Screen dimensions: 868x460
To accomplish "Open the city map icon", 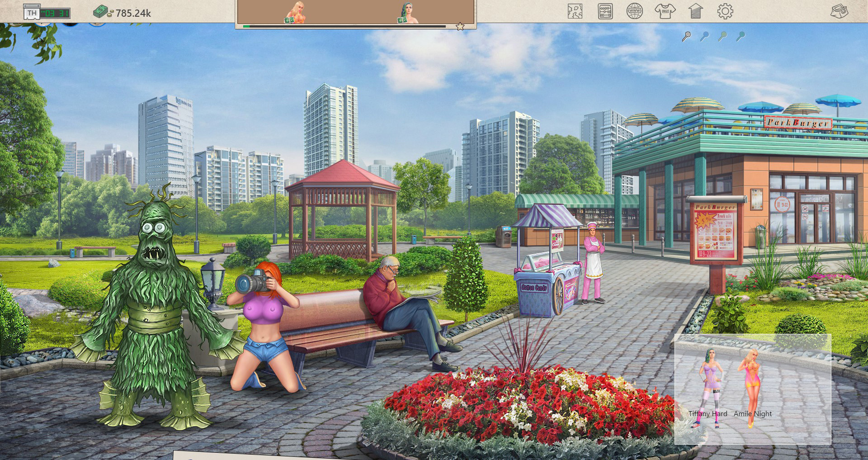I will coord(575,11).
